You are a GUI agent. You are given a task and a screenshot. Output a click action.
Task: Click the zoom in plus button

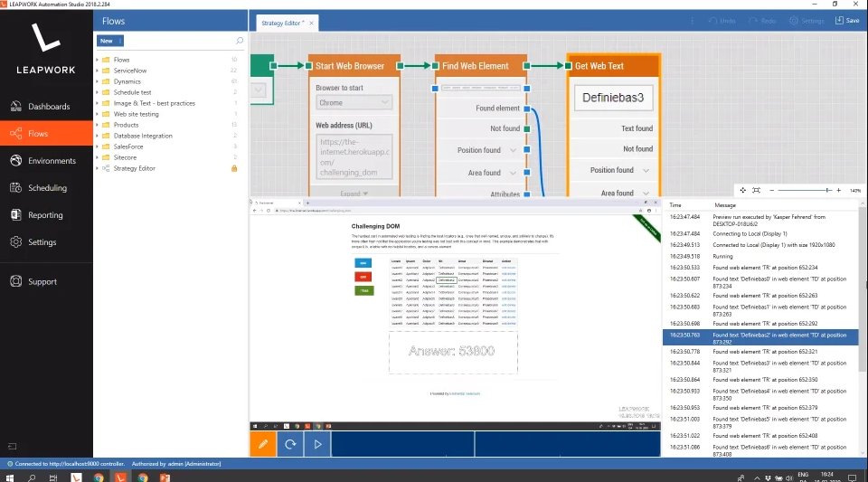(x=839, y=191)
